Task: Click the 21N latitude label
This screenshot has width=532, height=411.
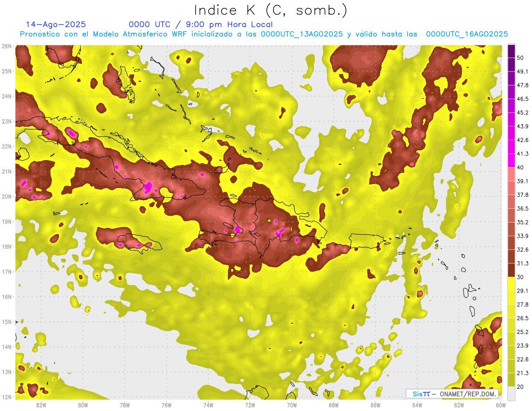Action: point(7,171)
